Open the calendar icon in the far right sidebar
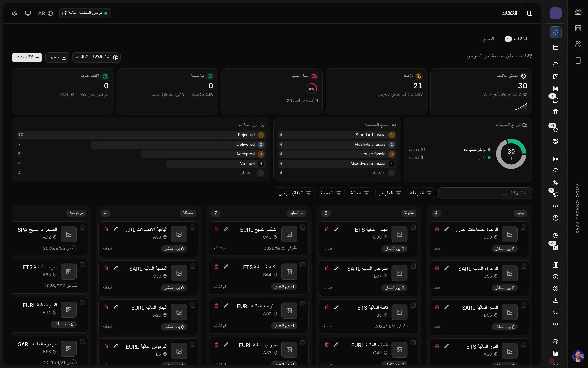This screenshot has width=588, height=368. (578, 28)
